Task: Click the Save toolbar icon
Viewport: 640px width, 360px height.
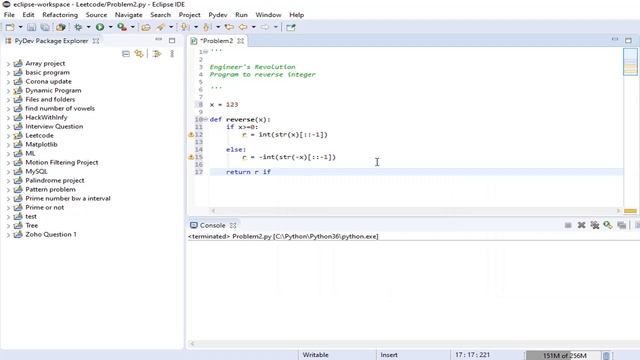Action: [x=31, y=27]
